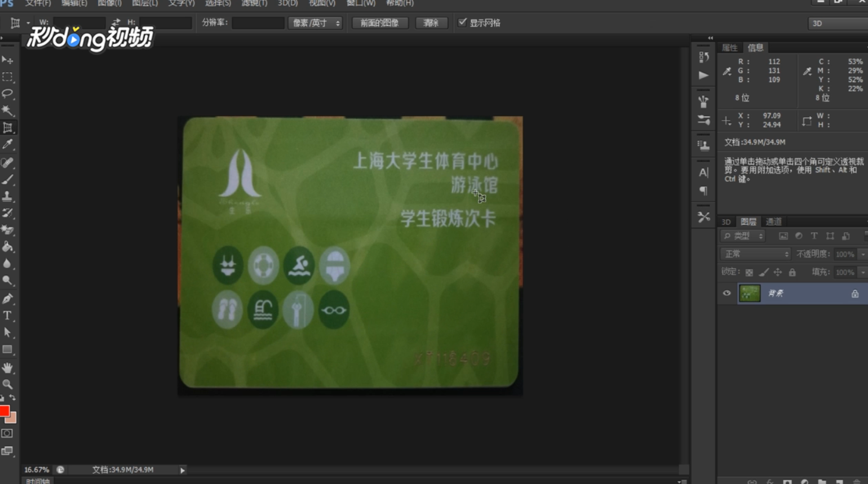The image size is (868, 484).
Task: Open the Brush settings panel icon
Action: point(703,120)
